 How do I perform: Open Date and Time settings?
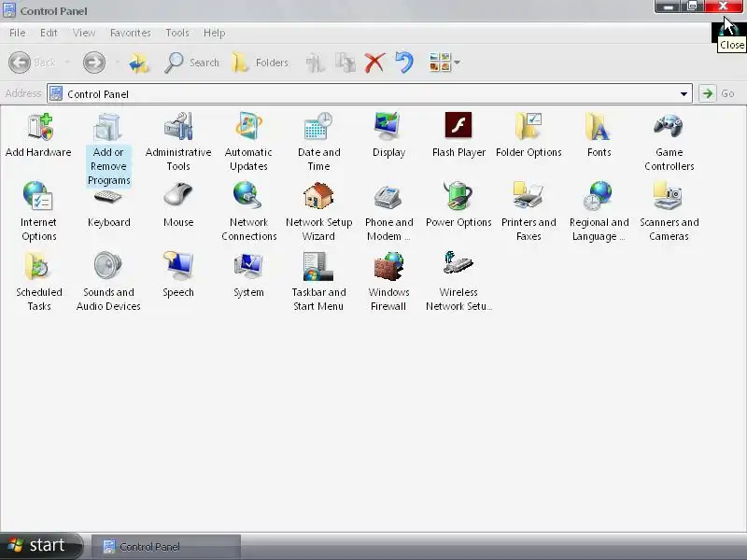(318, 142)
